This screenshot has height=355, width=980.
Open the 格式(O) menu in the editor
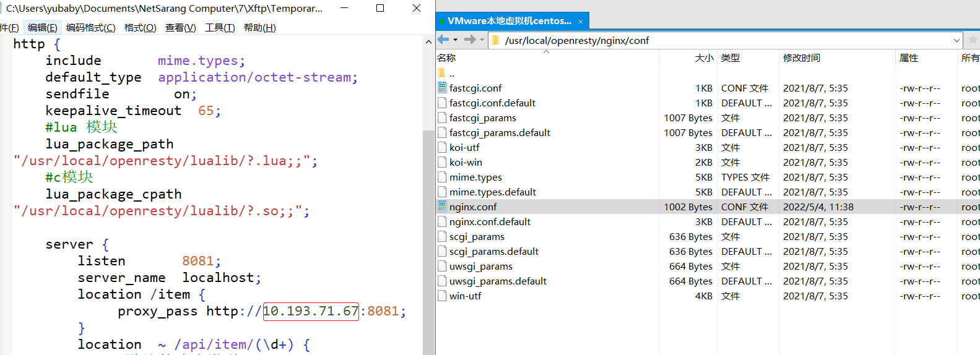[x=141, y=27]
